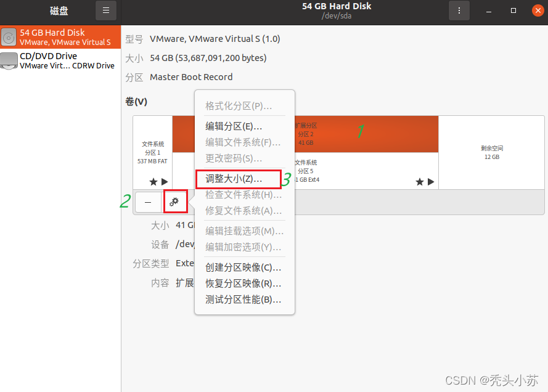
Task: Open the hamburger application menu
Action: tap(106, 10)
